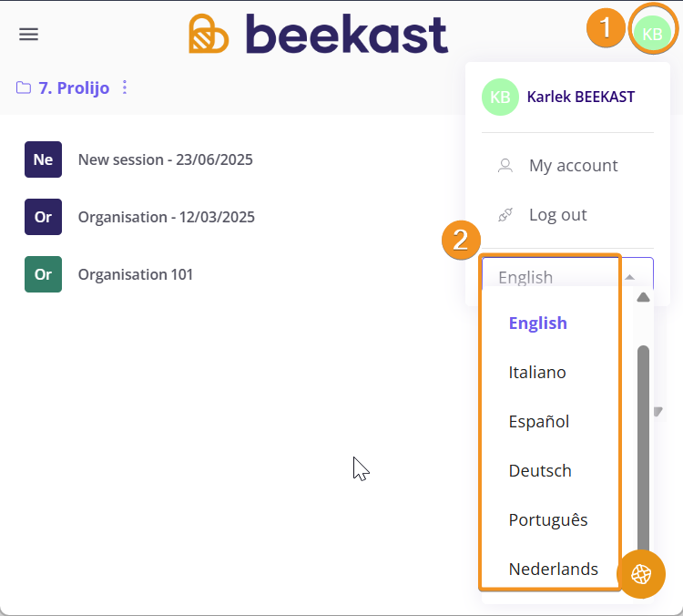Click the orange globe language button
Viewport: 683px width, 616px height.
641,574
